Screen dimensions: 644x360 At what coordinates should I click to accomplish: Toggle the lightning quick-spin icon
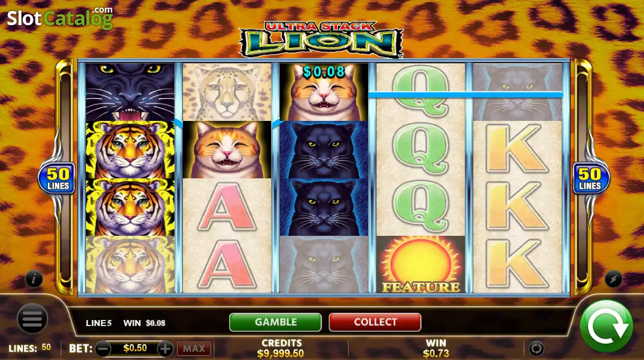click(613, 279)
